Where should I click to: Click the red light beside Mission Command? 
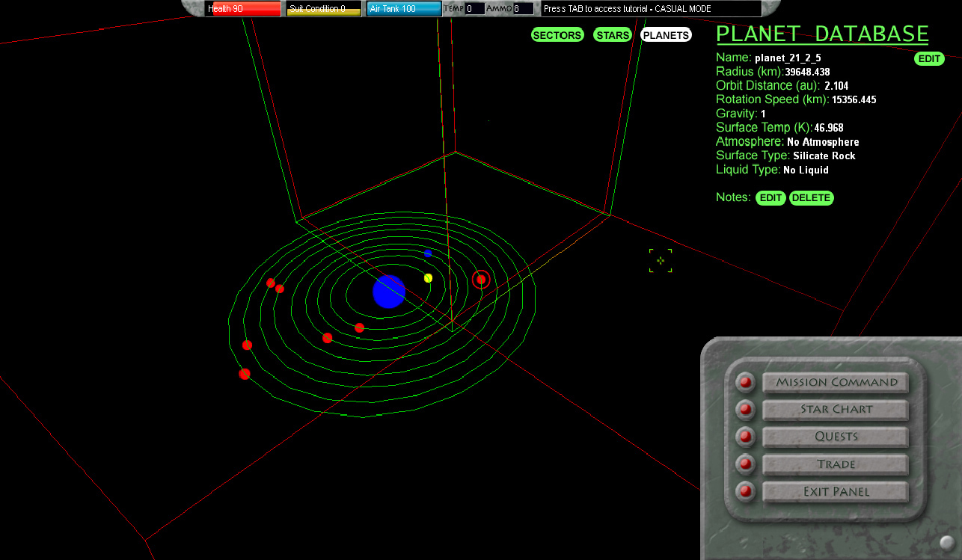coord(745,382)
